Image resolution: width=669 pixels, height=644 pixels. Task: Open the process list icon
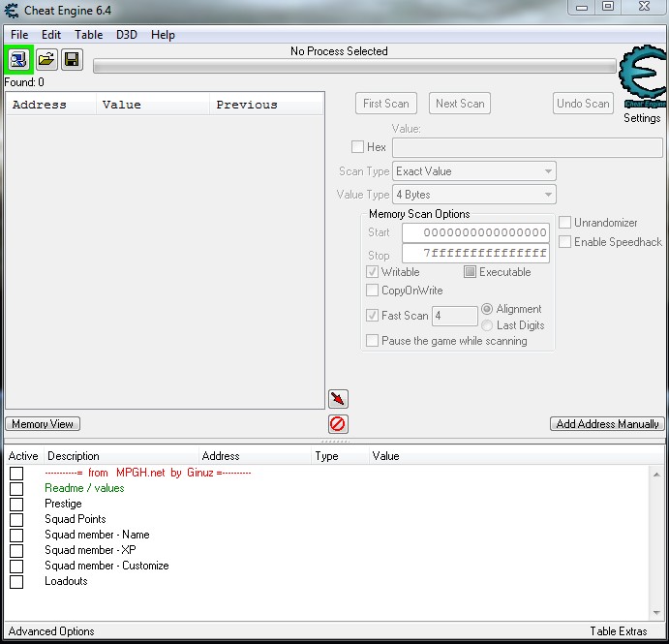(18, 59)
